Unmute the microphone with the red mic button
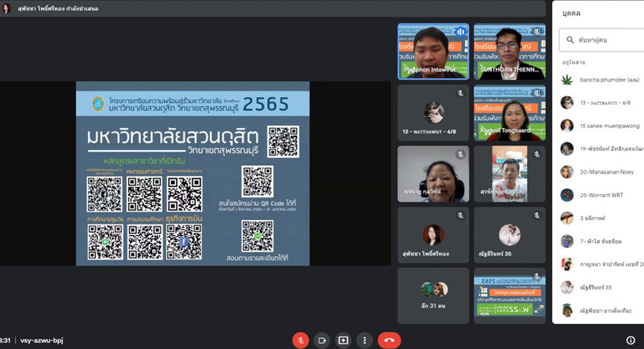 pos(300,340)
